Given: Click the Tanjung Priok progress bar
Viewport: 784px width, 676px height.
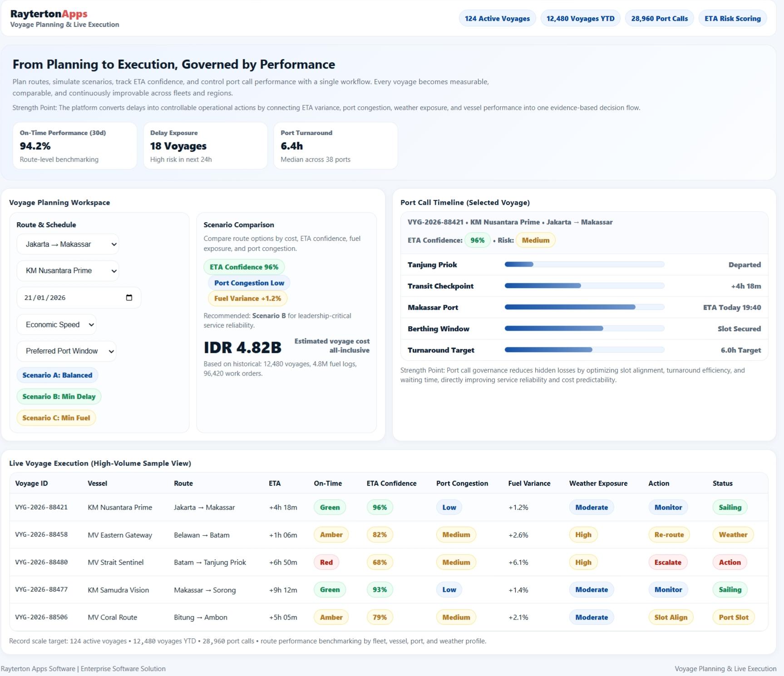Looking at the screenshot, I should (584, 265).
